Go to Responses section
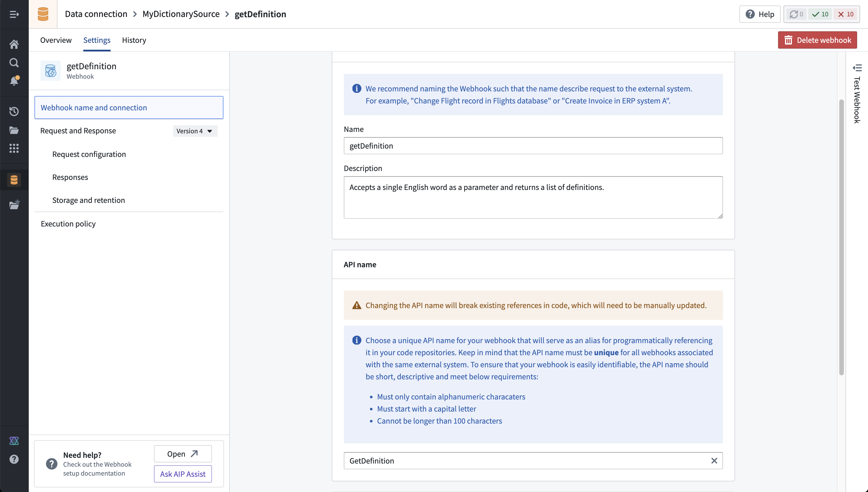Image resolution: width=868 pixels, height=492 pixels. click(70, 177)
